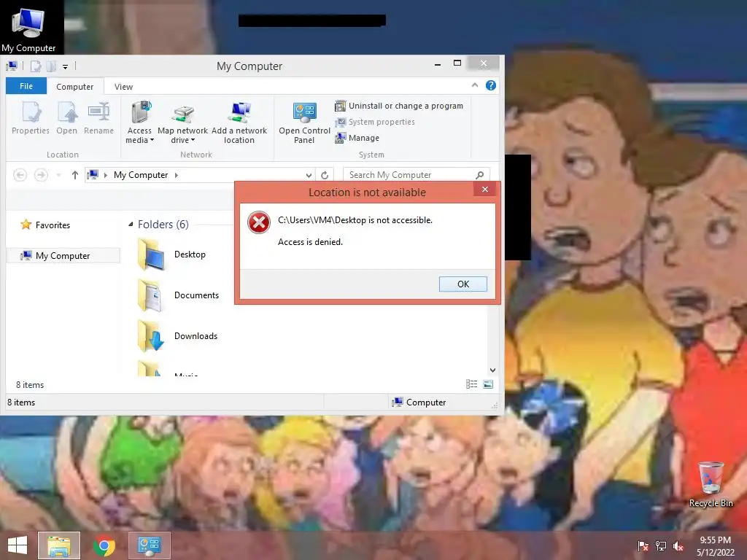The image size is (747, 560).
Task: Switch to details view icon
Action: tap(472, 384)
